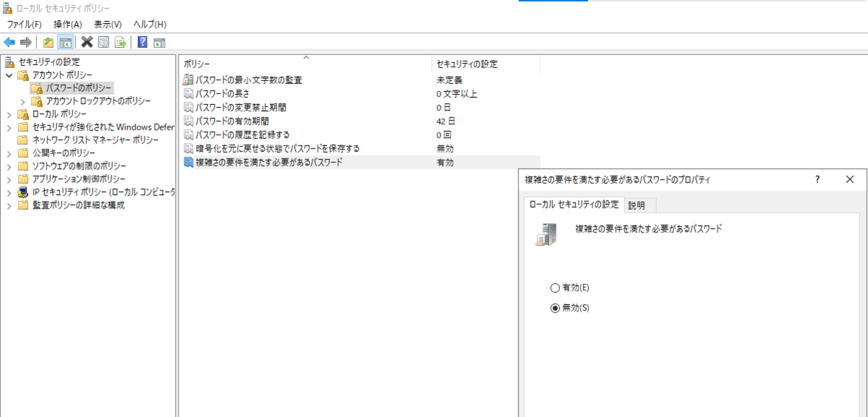Click the Forward navigation arrow icon
The width and height of the screenshot is (868, 417).
[25, 42]
